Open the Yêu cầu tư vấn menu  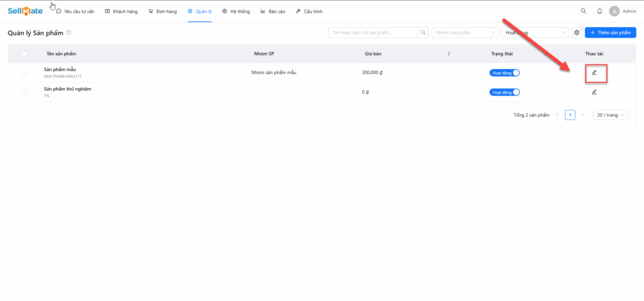coord(75,11)
